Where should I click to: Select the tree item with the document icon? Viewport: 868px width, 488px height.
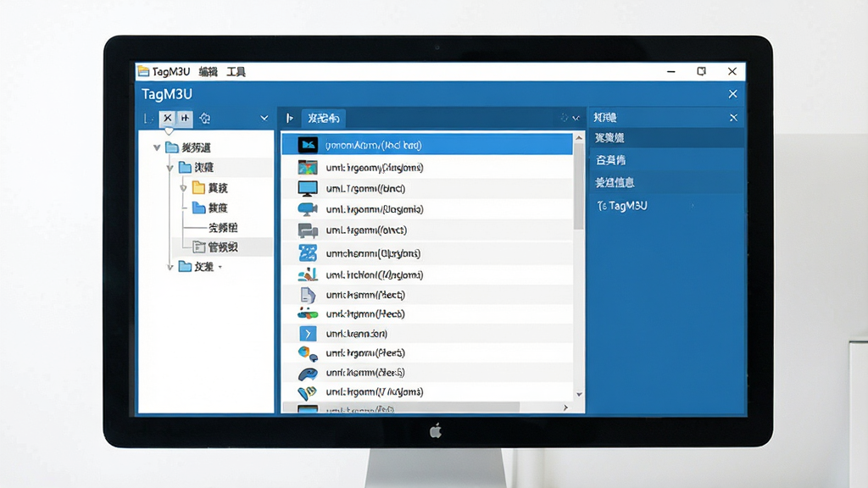(215, 247)
